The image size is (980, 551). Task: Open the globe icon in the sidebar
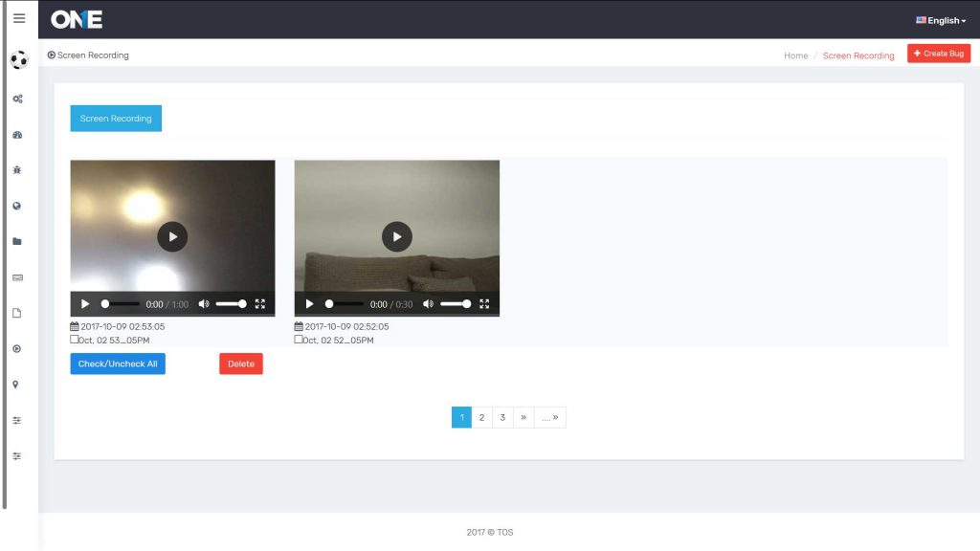click(x=16, y=205)
